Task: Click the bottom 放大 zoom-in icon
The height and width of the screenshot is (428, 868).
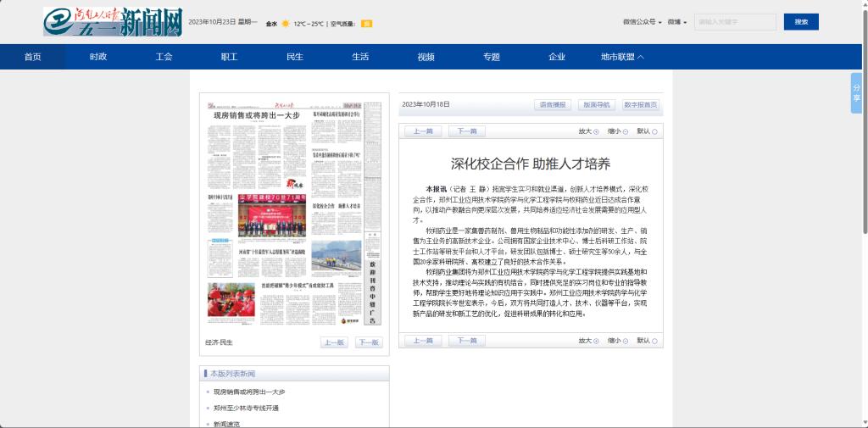Action: click(x=596, y=341)
